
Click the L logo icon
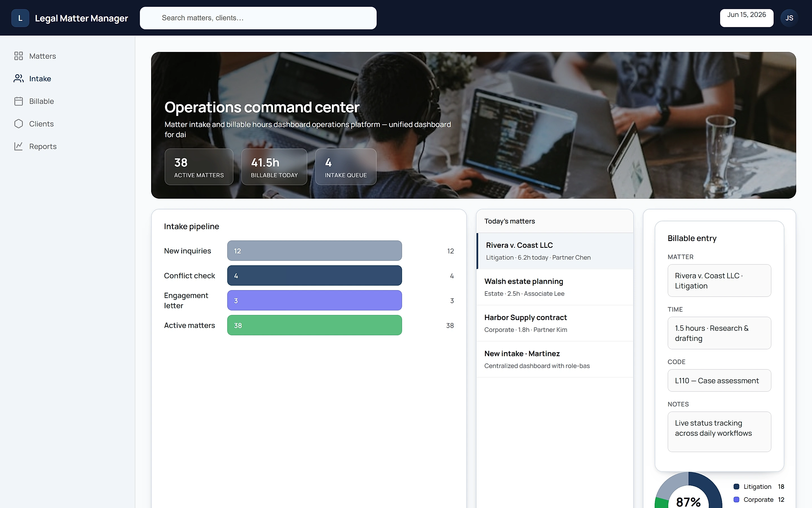point(20,18)
